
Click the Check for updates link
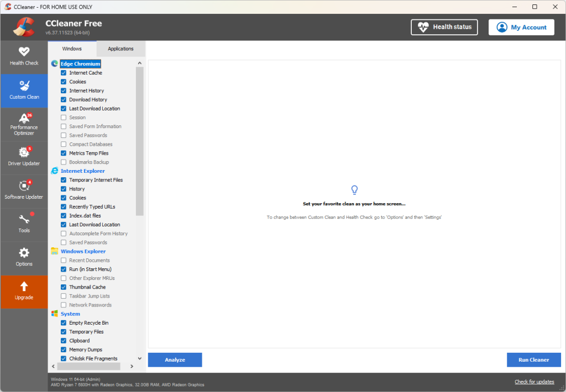point(534,382)
